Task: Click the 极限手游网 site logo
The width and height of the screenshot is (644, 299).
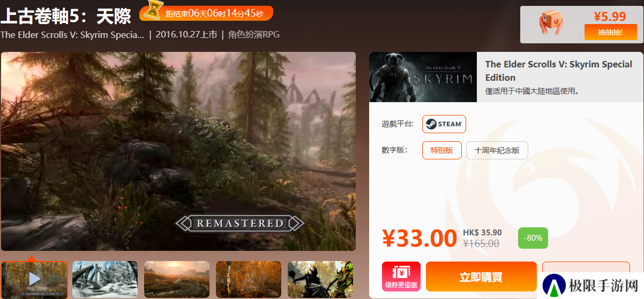Action: point(590,284)
